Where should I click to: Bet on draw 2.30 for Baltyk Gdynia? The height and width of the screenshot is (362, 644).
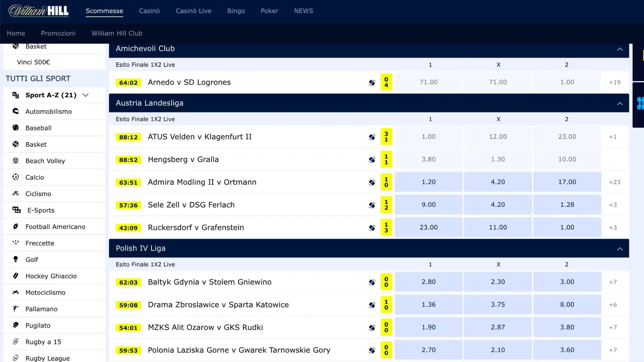[497, 282]
